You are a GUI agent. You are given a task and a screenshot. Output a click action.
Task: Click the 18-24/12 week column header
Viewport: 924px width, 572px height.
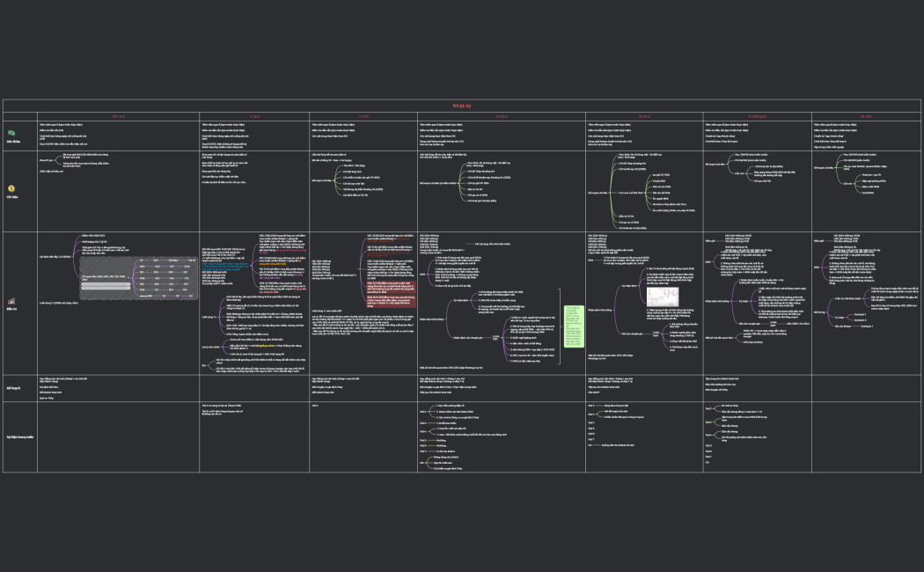click(x=501, y=115)
